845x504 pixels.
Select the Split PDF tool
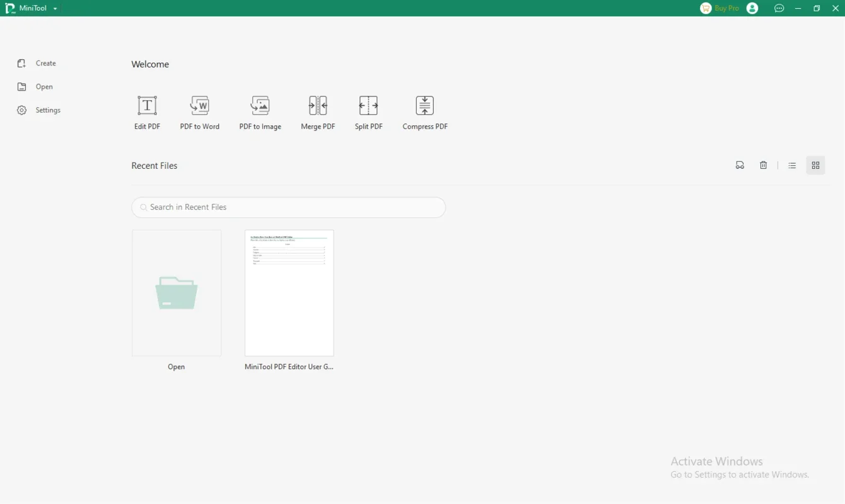[368, 113]
